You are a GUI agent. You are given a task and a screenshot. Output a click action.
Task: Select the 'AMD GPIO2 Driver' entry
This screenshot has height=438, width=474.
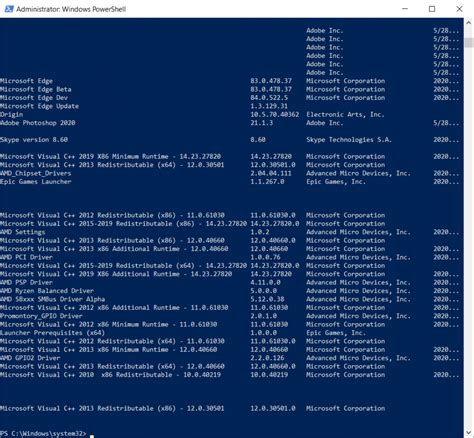[30, 358]
